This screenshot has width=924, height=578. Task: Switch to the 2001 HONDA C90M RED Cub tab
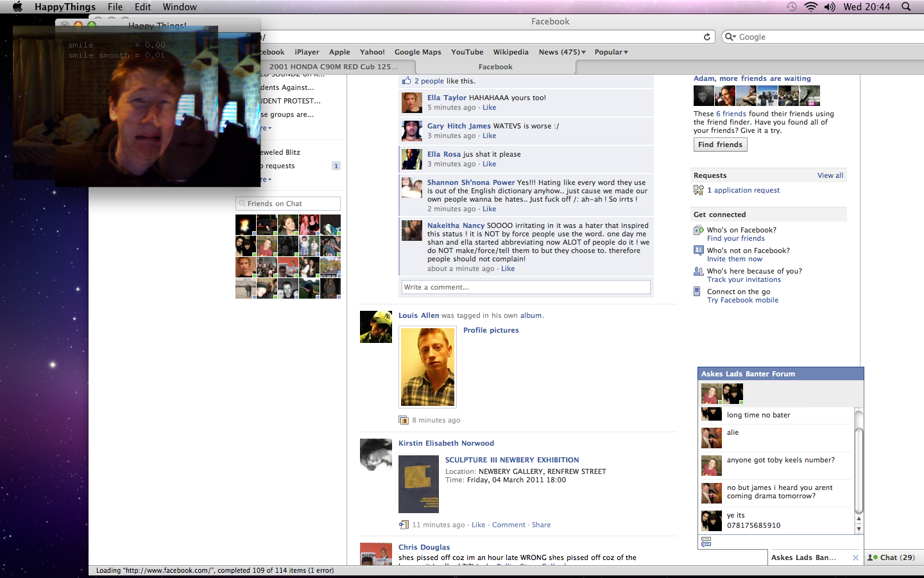tap(334, 67)
